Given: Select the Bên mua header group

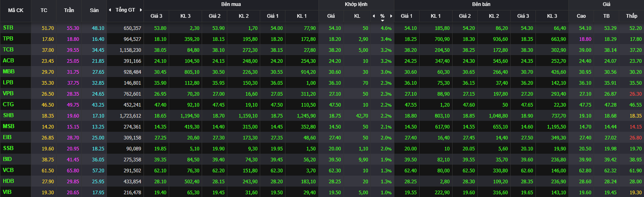Looking at the screenshot, I should pos(231,4).
